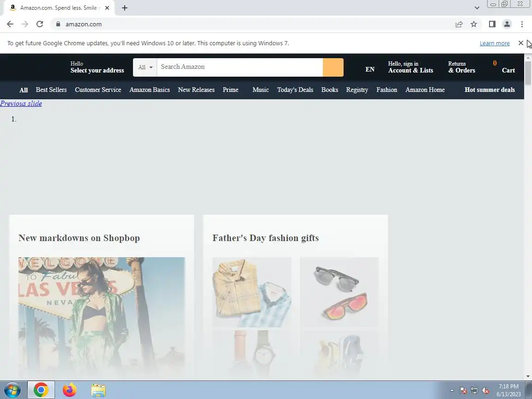Viewport: 532px width, 399px height.
Task: Change the language via EN
Action: click(370, 70)
